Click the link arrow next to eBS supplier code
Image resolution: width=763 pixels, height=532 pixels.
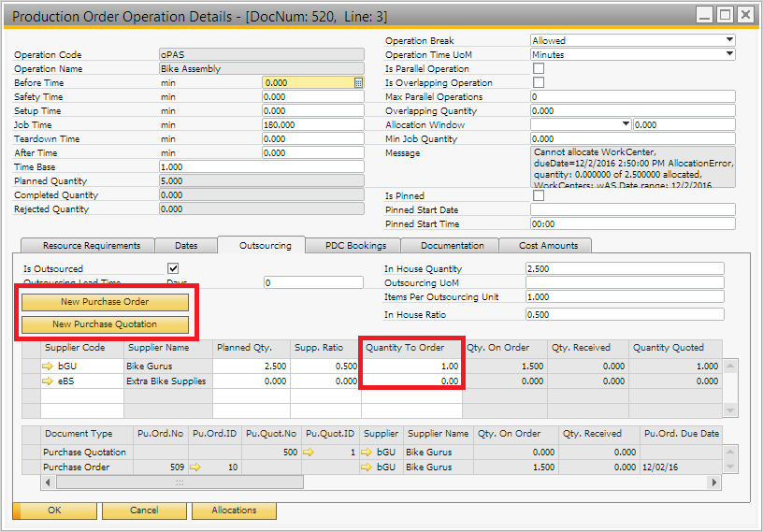point(49,381)
